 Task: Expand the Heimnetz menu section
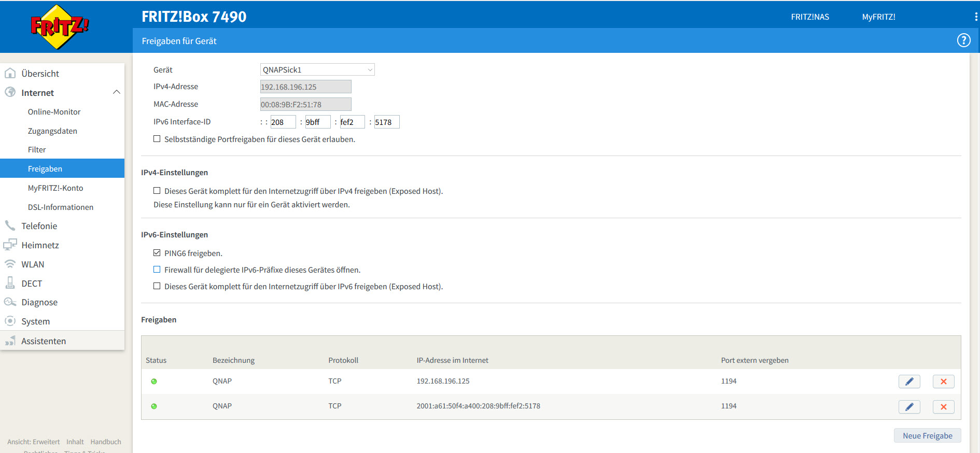click(x=40, y=245)
